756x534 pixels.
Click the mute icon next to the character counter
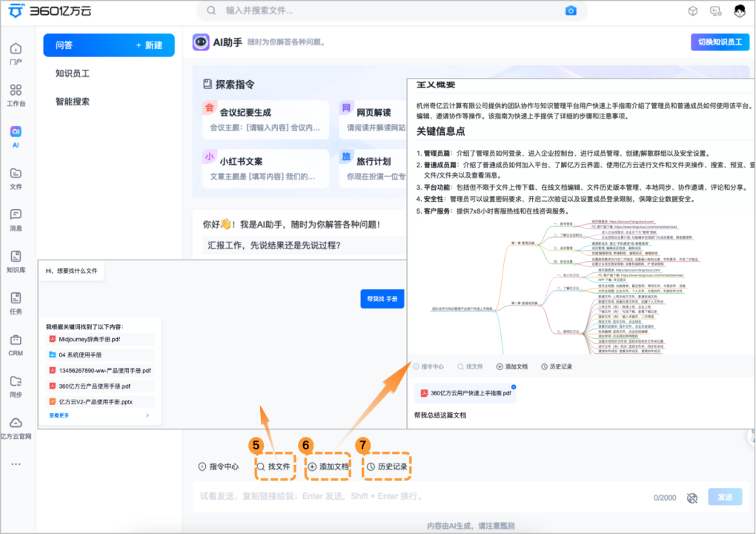pyautogui.click(x=692, y=498)
